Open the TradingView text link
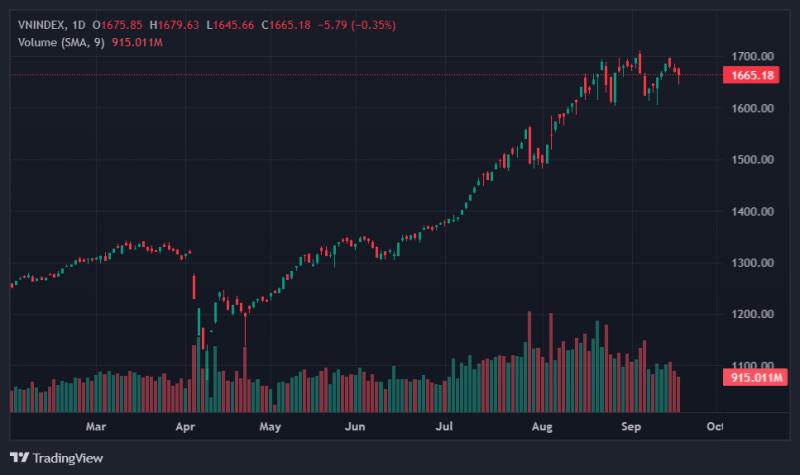800x475 pixels. 67,458
